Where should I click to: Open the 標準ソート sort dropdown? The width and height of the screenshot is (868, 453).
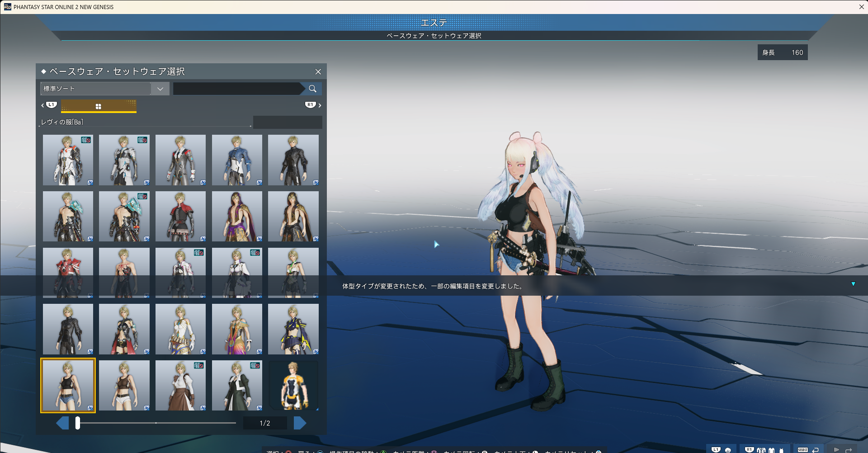click(x=105, y=89)
